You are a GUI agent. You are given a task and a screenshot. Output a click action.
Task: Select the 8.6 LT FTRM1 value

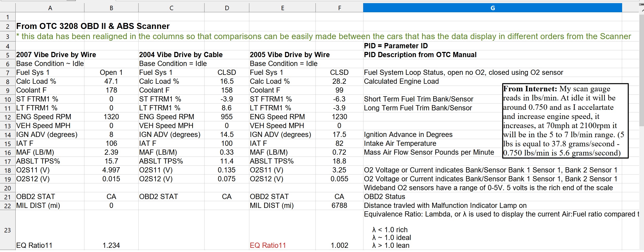pos(227,108)
